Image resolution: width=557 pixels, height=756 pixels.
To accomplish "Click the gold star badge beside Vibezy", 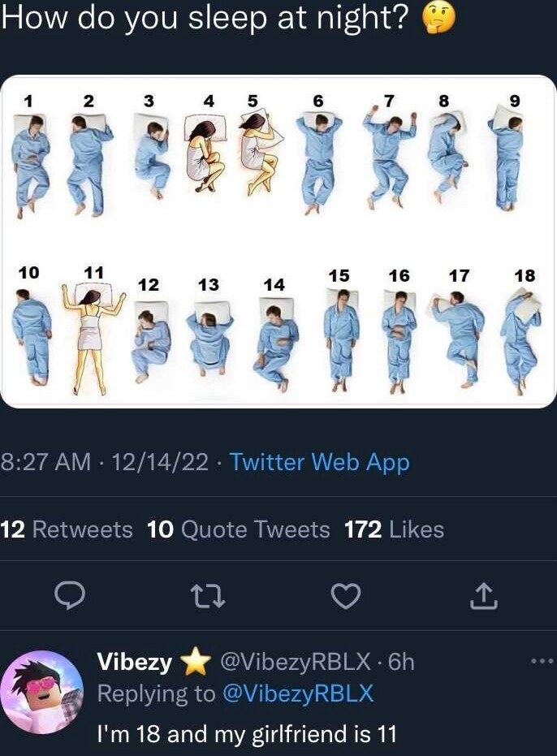I will click(196, 662).
